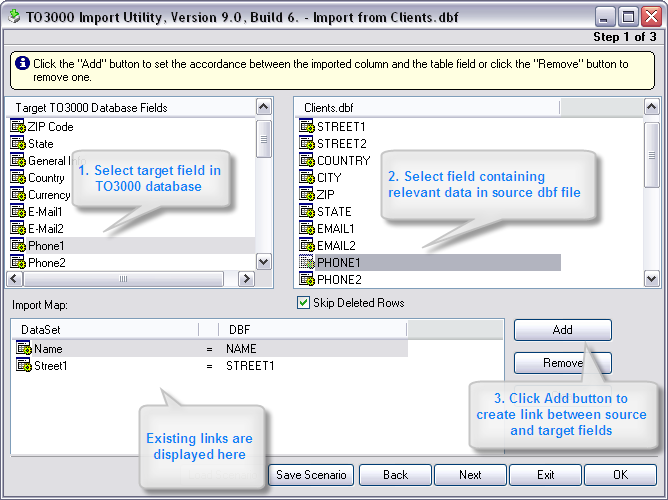Click the DBF column header in Import Map
668x500 pixels.
tap(312, 330)
